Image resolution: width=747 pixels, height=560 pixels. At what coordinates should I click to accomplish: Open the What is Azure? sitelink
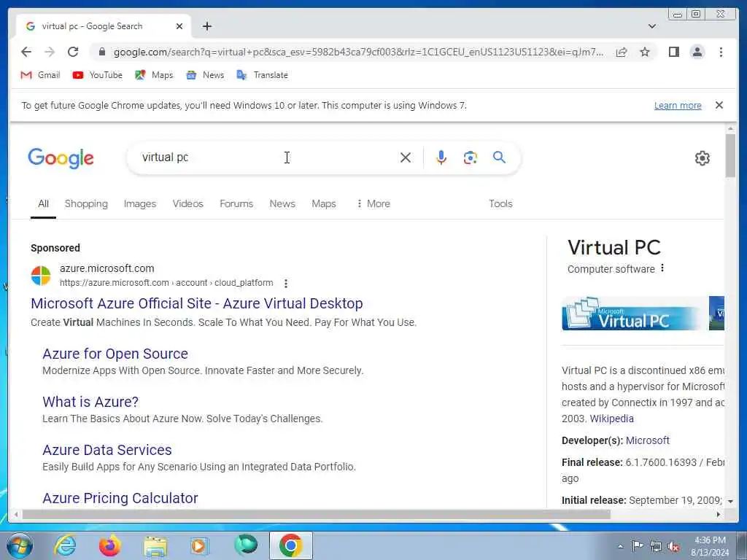coord(90,402)
